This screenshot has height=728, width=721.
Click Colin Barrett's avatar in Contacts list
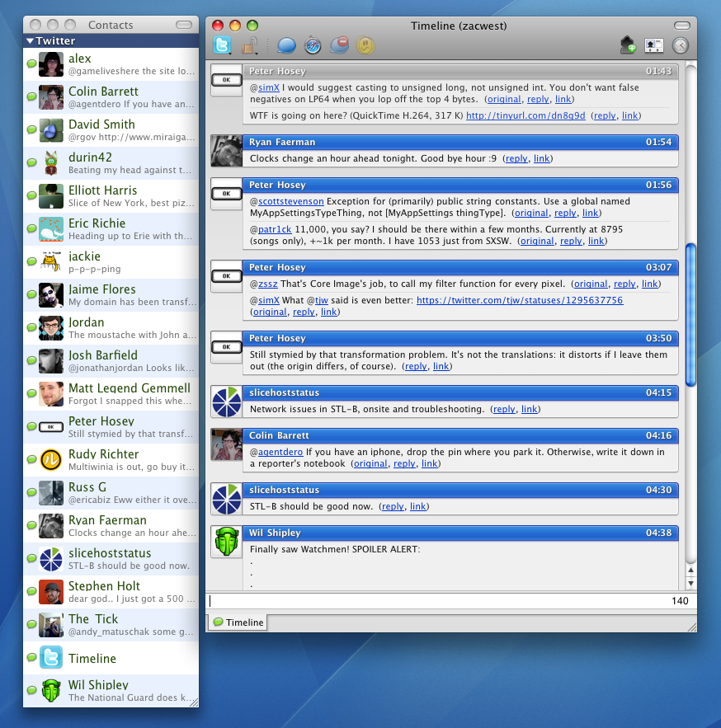tap(51, 97)
